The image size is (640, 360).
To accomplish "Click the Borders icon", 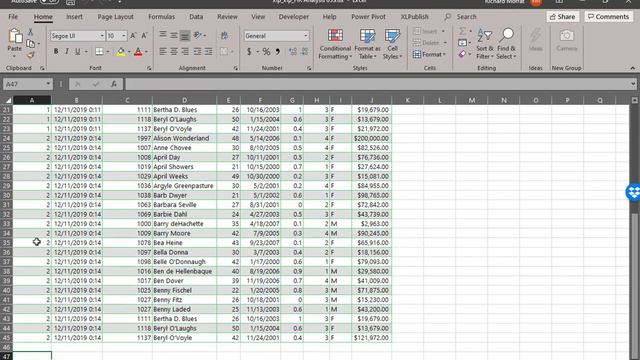I will (x=99, y=52).
